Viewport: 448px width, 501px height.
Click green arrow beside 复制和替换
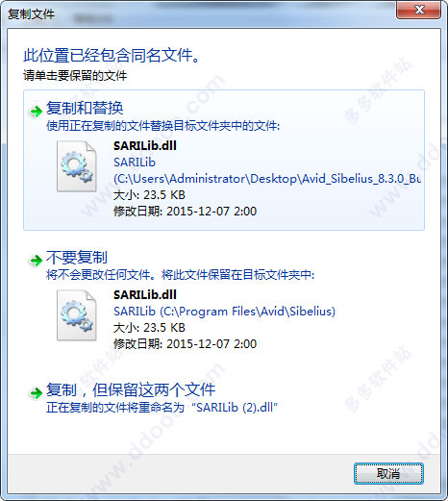[x=36, y=112]
